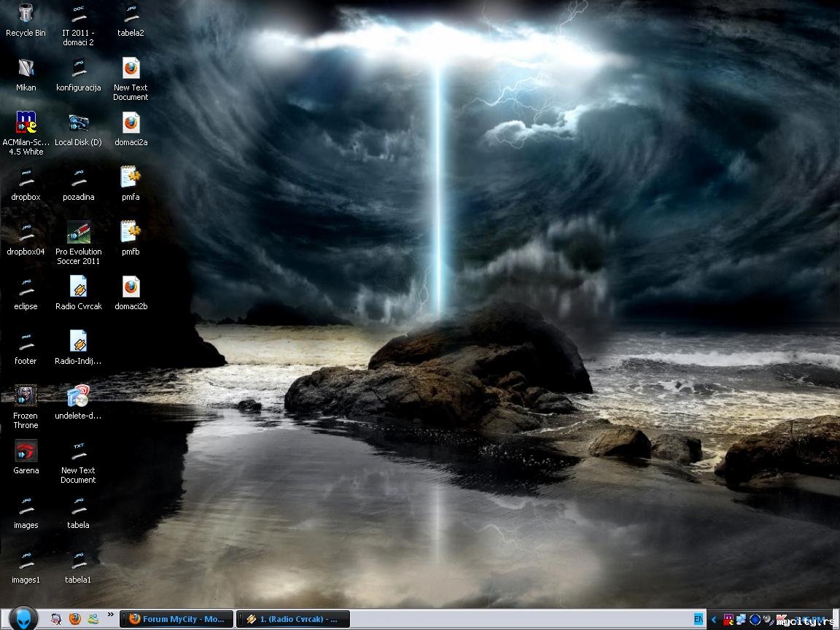The image size is (840, 630).
Task: Switch to Forum MyCity Firefox taskbar window
Action: click(x=176, y=619)
